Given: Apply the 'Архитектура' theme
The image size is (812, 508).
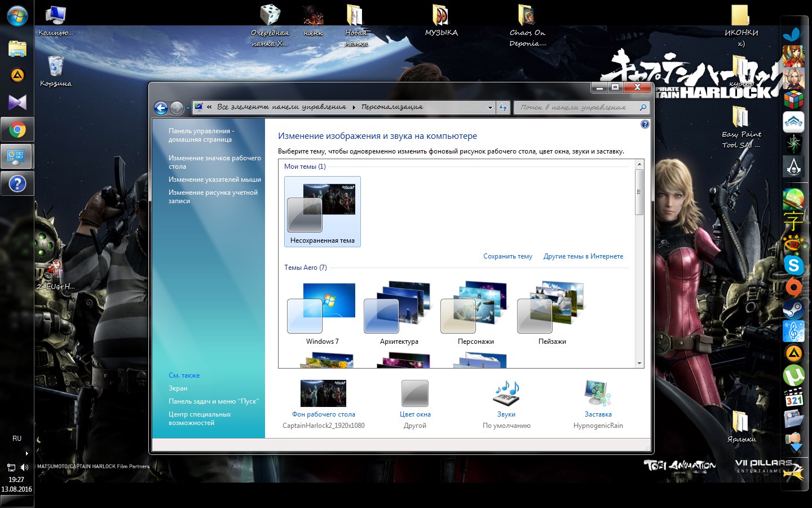Looking at the screenshot, I should (x=399, y=314).
